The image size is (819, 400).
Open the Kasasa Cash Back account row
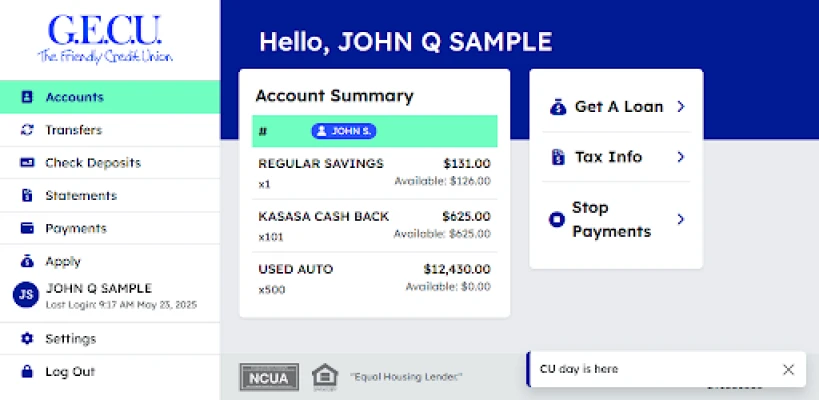tap(374, 225)
